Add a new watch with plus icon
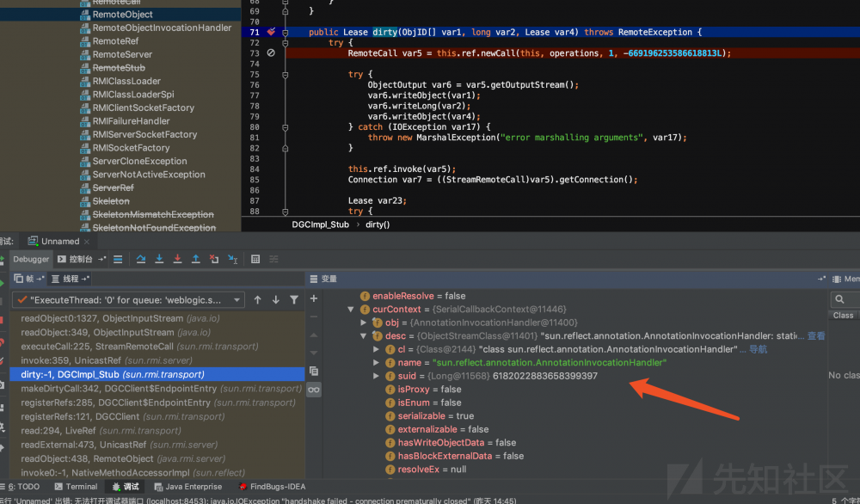The width and height of the screenshot is (860, 504). coord(314,298)
